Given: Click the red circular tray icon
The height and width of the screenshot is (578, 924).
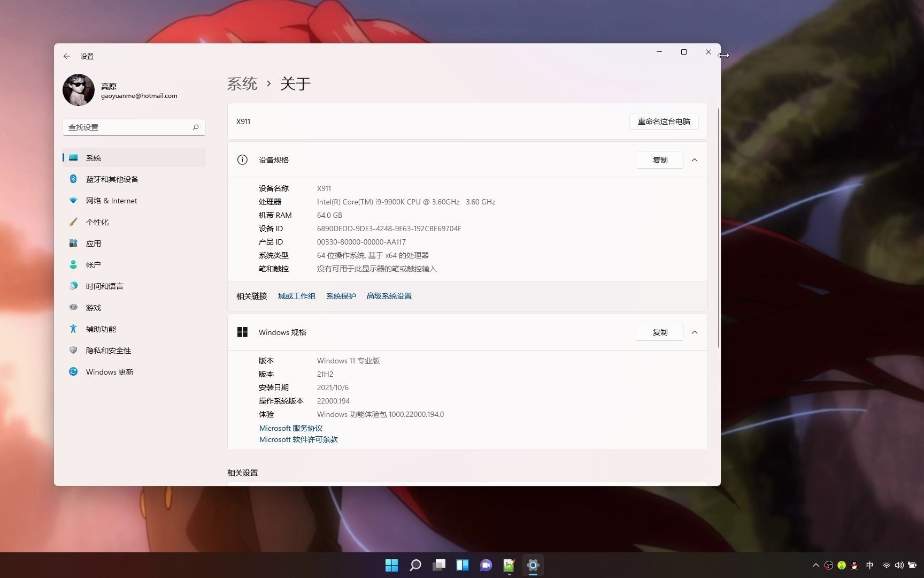Looking at the screenshot, I should pos(829,565).
